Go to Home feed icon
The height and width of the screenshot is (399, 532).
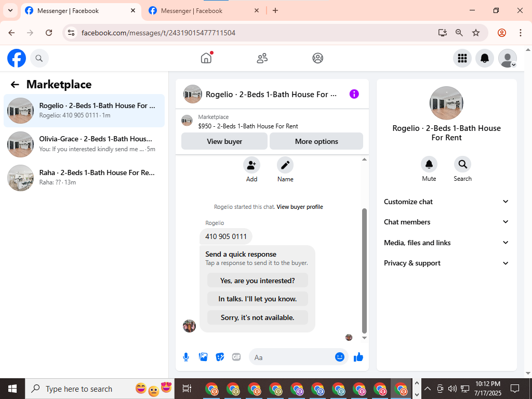coord(206,58)
